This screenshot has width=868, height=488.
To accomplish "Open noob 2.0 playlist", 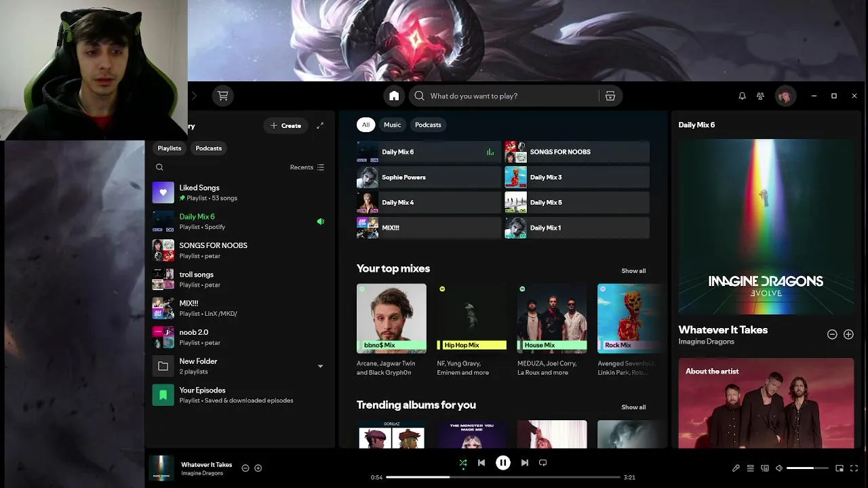I will [x=239, y=337].
